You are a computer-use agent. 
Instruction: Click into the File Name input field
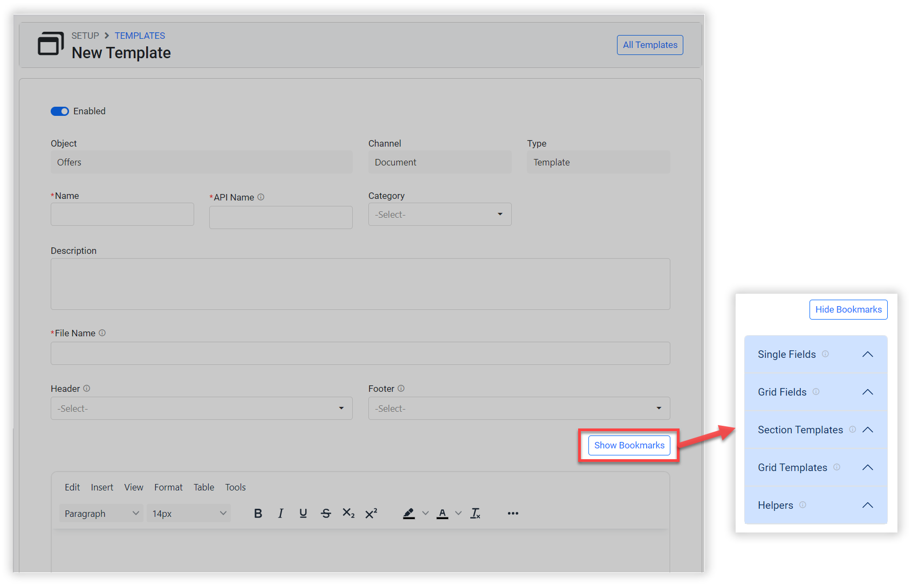(x=360, y=354)
